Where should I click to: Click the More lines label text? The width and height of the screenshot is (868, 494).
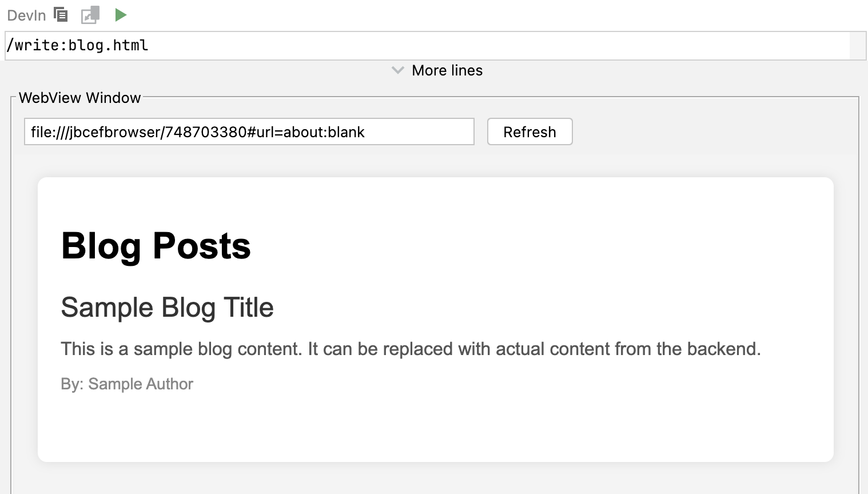[x=447, y=70]
